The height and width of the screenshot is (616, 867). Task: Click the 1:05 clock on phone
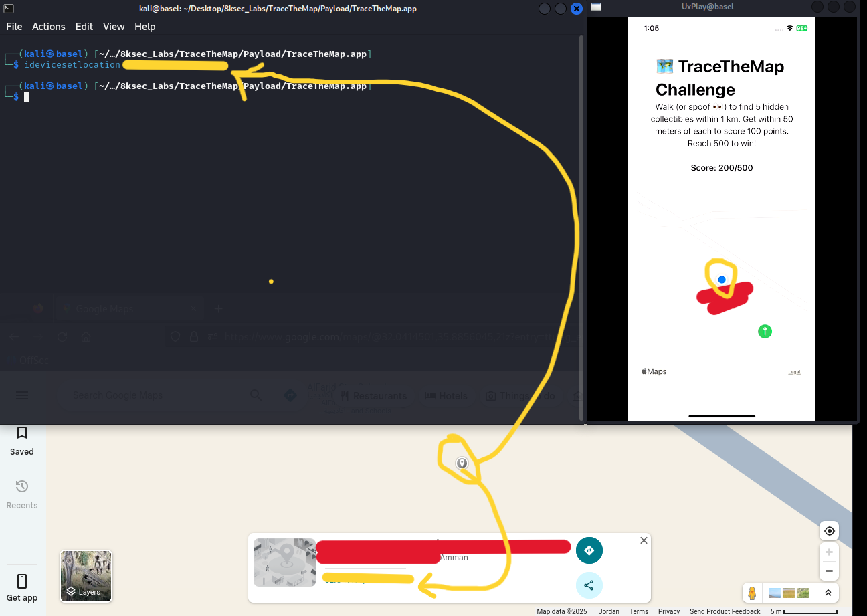pyautogui.click(x=651, y=29)
